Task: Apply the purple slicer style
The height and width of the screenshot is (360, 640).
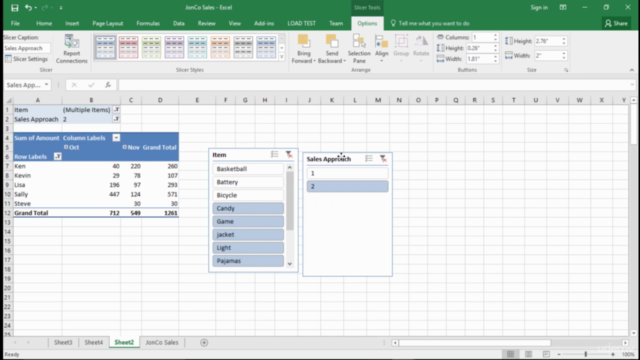Action: coord(174,47)
